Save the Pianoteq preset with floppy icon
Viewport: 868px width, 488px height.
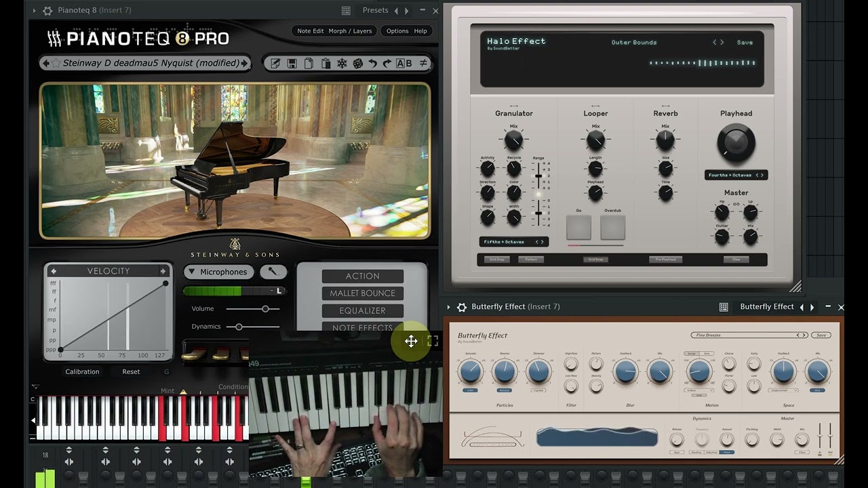point(292,63)
